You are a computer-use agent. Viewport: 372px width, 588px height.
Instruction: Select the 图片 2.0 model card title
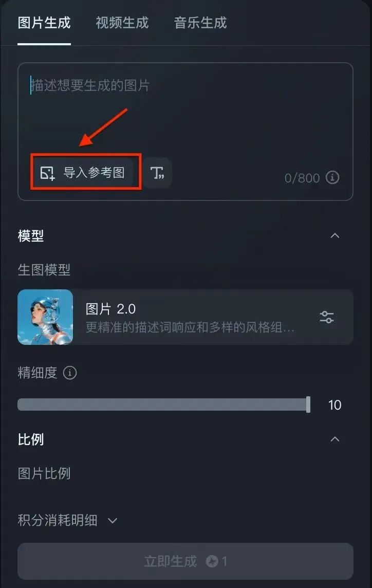click(x=110, y=309)
